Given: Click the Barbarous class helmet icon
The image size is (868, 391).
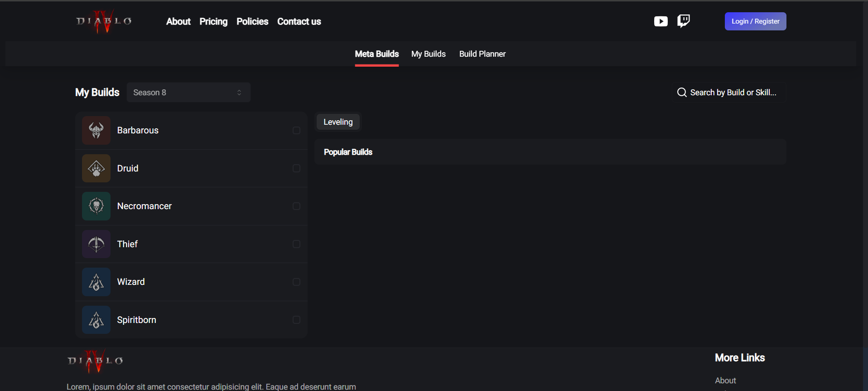Looking at the screenshot, I should [x=96, y=130].
